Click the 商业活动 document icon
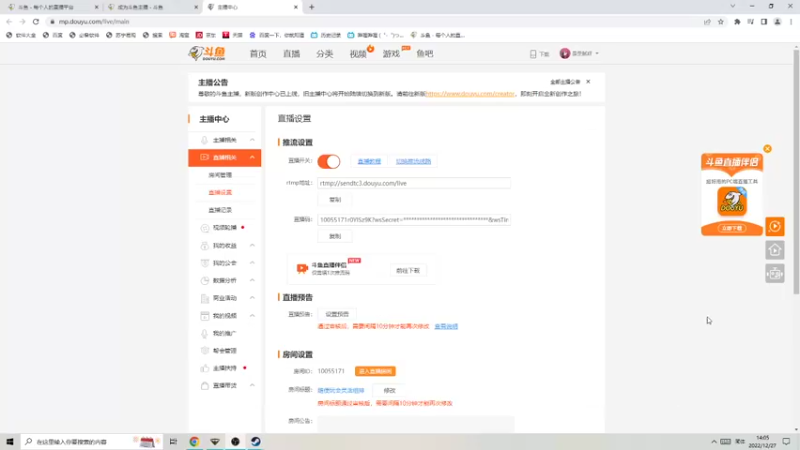 [205, 298]
